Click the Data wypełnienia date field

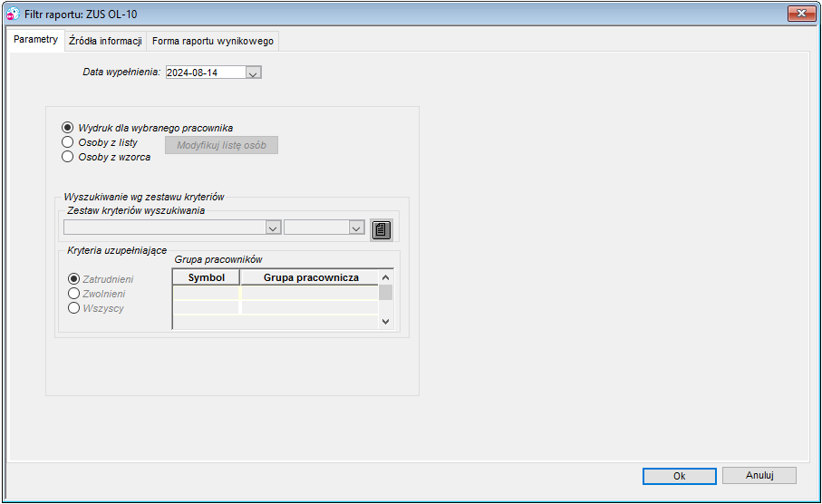(x=206, y=73)
